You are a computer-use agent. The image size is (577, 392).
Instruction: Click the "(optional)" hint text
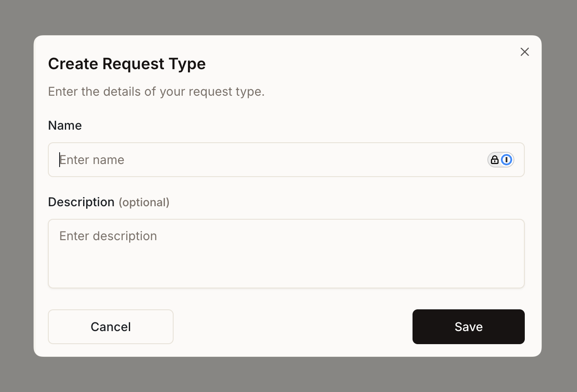[x=144, y=202]
